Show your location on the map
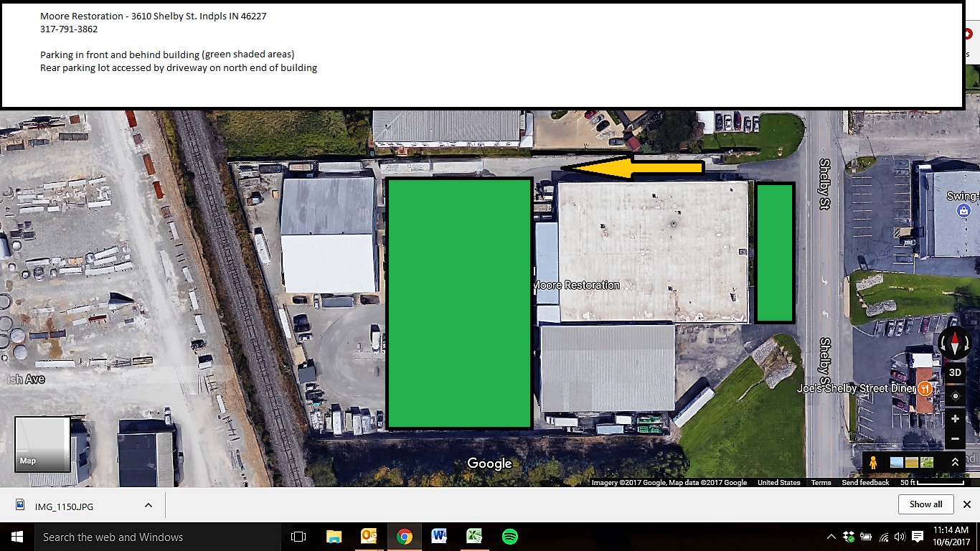This screenshot has height=551, width=980. click(955, 395)
